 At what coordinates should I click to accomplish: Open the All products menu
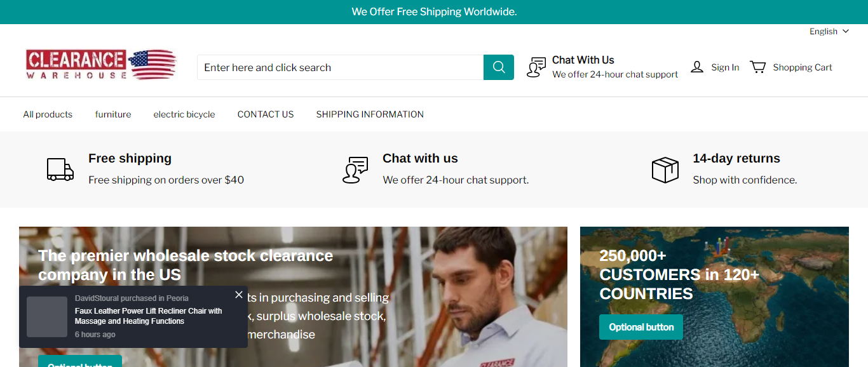click(x=48, y=114)
